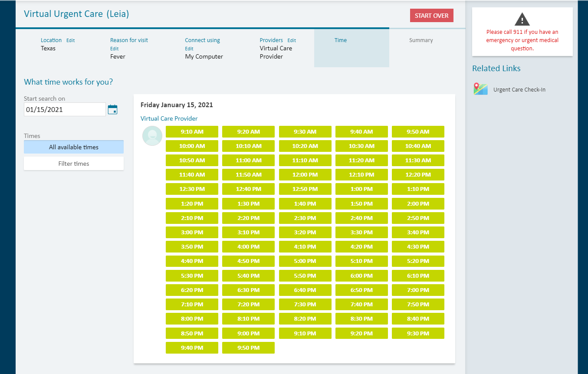Book the 9:10 AM time slot
Screen dimensions: 588x374
click(192, 132)
